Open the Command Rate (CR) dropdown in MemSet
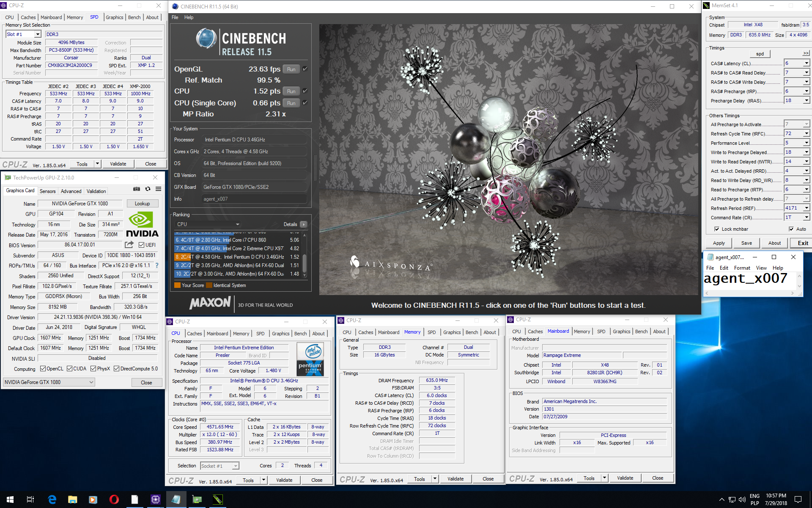812x508 pixels. click(807, 217)
